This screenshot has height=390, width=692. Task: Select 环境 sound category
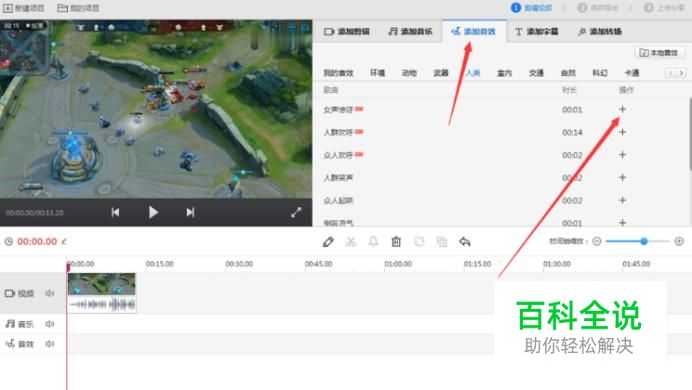point(377,73)
